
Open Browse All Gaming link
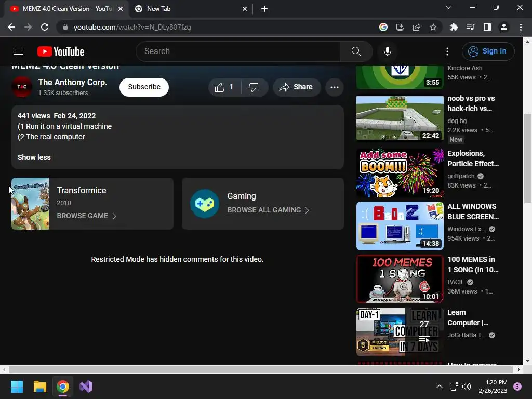[x=268, y=210]
